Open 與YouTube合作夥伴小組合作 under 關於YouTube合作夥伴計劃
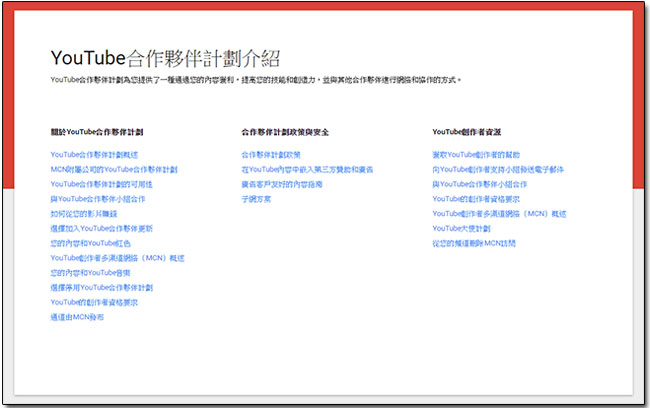The image size is (650, 408). (98, 199)
